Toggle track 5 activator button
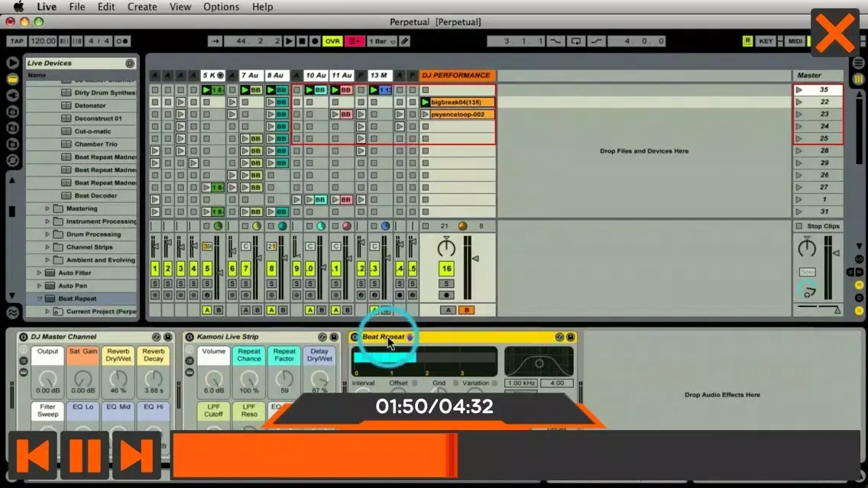This screenshot has width=868, height=488. tap(206, 269)
